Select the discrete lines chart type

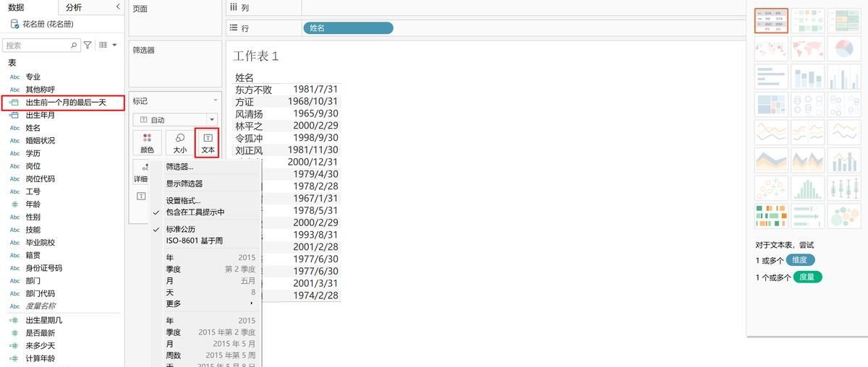807,132
